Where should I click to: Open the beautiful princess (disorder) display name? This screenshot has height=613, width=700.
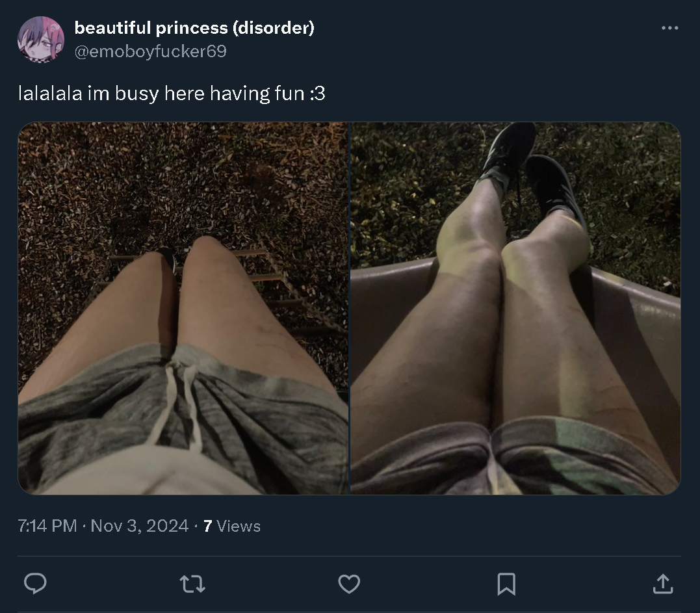pyautogui.click(x=194, y=28)
